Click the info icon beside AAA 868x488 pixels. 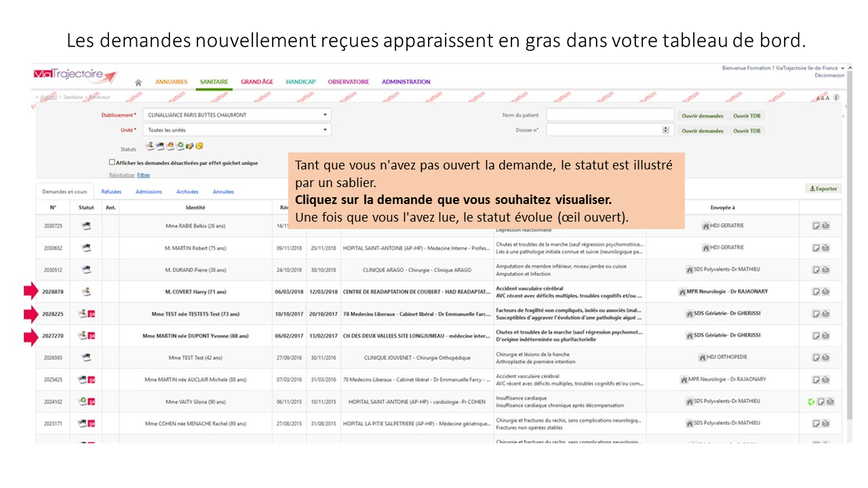coord(836,98)
